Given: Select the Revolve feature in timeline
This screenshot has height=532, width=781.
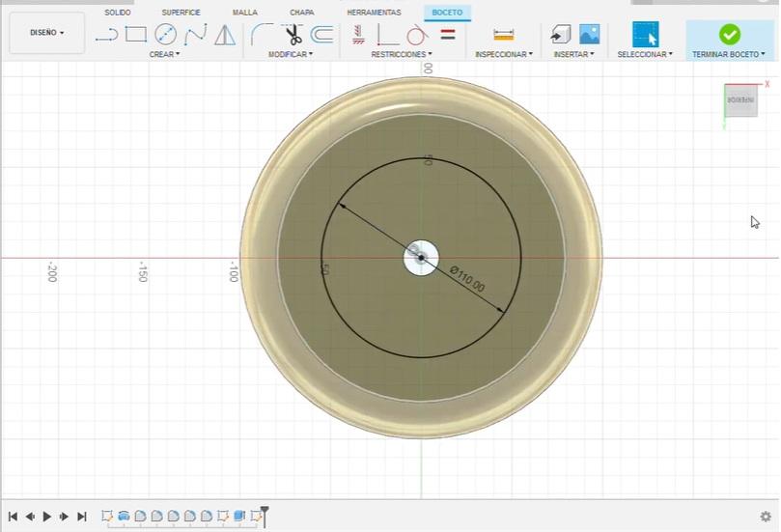Looking at the screenshot, I should tap(124, 516).
